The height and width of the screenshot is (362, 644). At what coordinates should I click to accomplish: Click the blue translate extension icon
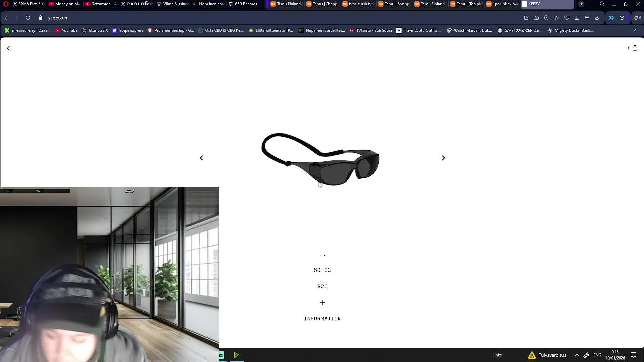click(x=611, y=18)
